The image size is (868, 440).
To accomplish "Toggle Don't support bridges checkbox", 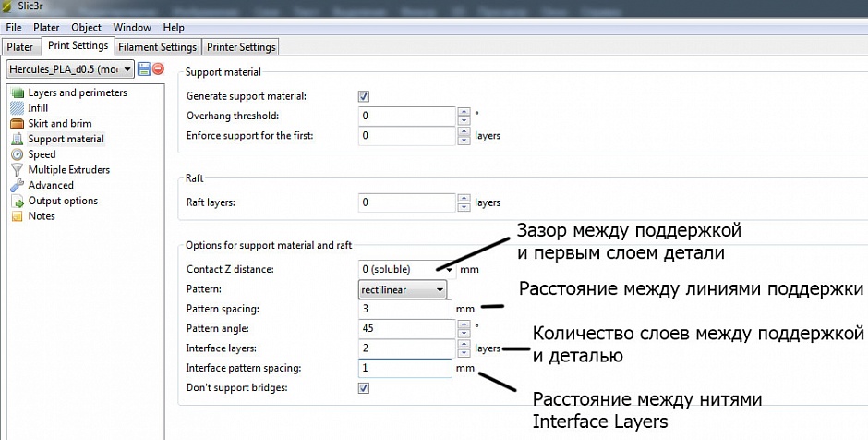I will pos(364,388).
